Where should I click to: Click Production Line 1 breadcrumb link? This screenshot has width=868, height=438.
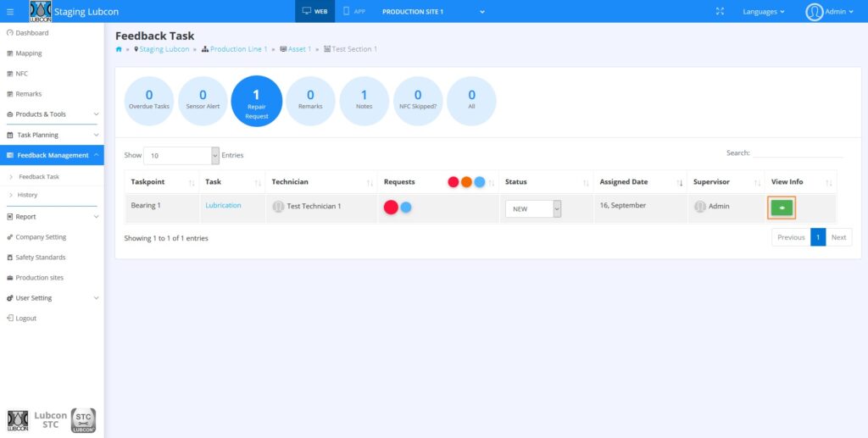point(238,49)
